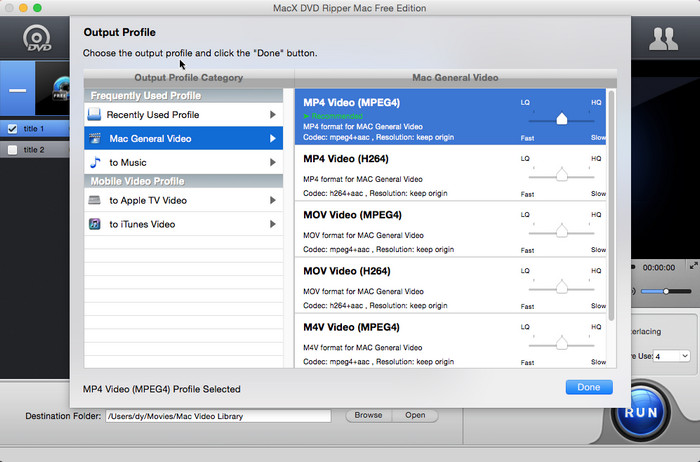Viewport: 700px width, 462px height.
Task: Click the Browse button
Action: point(368,415)
